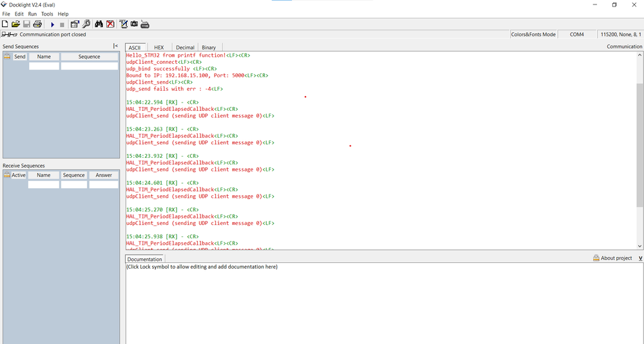The width and height of the screenshot is (644, 344).
Task: Click the udp_send fails with err : -4 line
Action: tap(175, 89)
